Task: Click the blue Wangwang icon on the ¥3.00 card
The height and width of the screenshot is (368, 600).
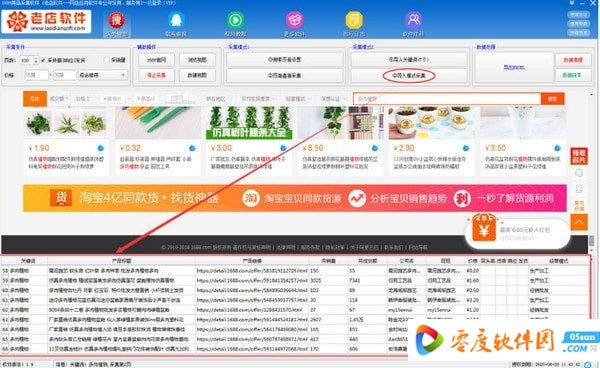Action: coord(283,148)
